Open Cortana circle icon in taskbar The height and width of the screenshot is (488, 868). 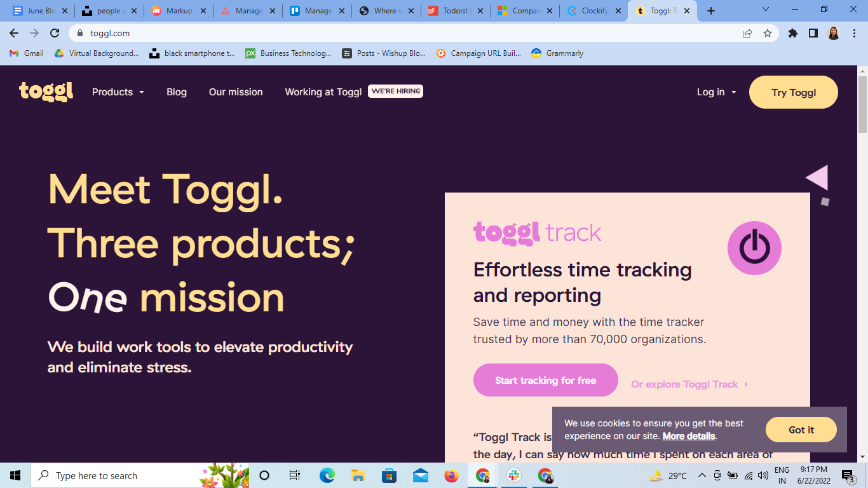264,475
